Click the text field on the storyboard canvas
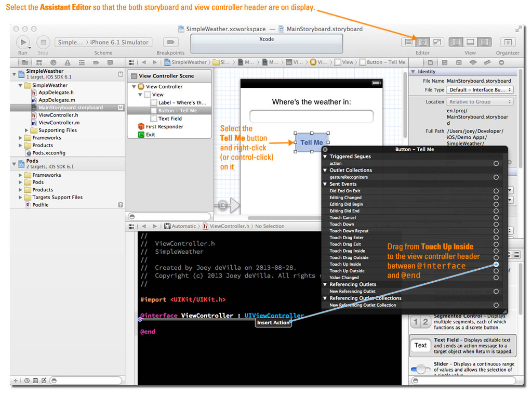This screenshot has height=393, width=532. (x=312, y=116)
